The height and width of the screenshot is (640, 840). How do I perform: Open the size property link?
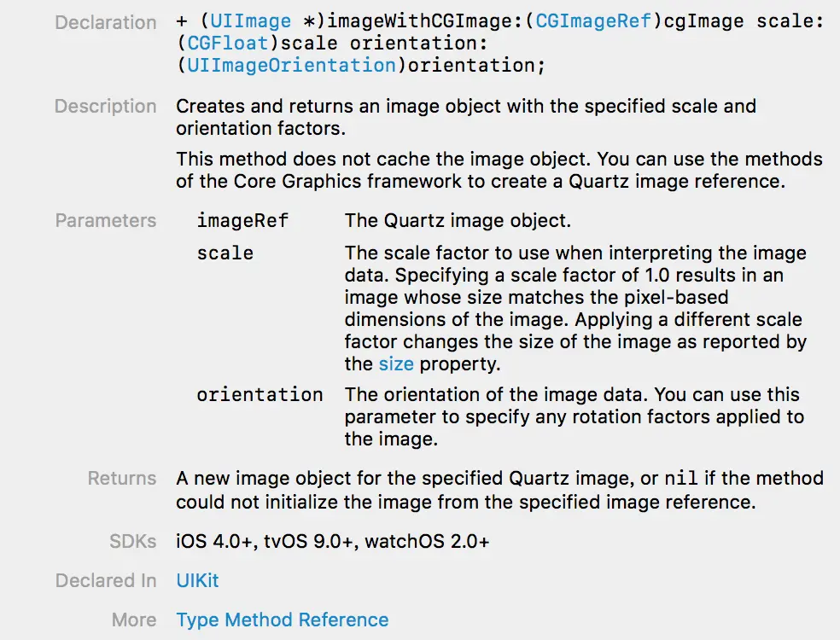click(x=396, y=364)
